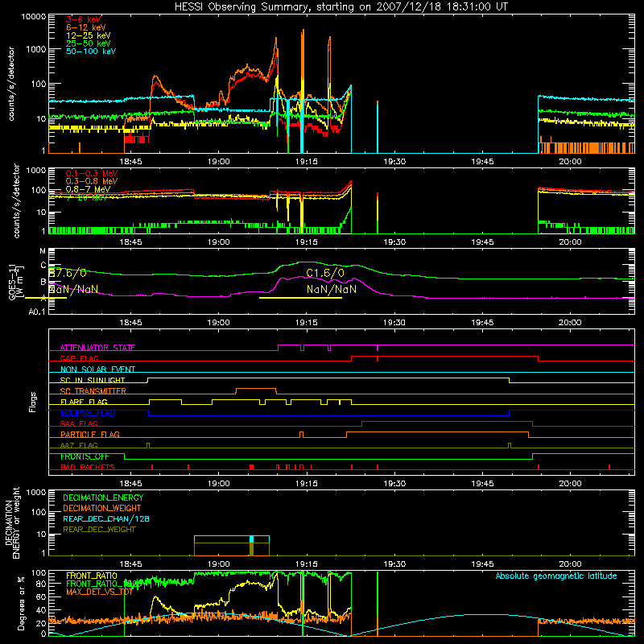
Task: Click the DECIMATION ENERGY or weight axis title
Action: 12,522
